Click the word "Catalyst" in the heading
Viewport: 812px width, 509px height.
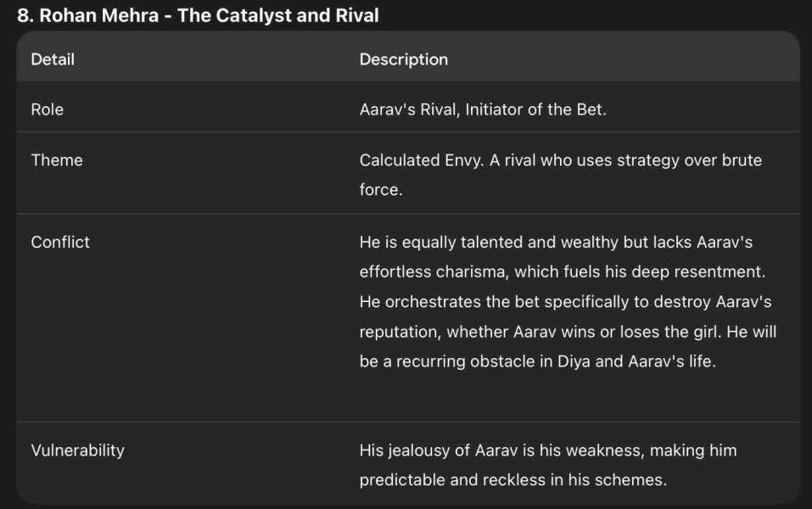pyautogui.click(x=254, y=15)
